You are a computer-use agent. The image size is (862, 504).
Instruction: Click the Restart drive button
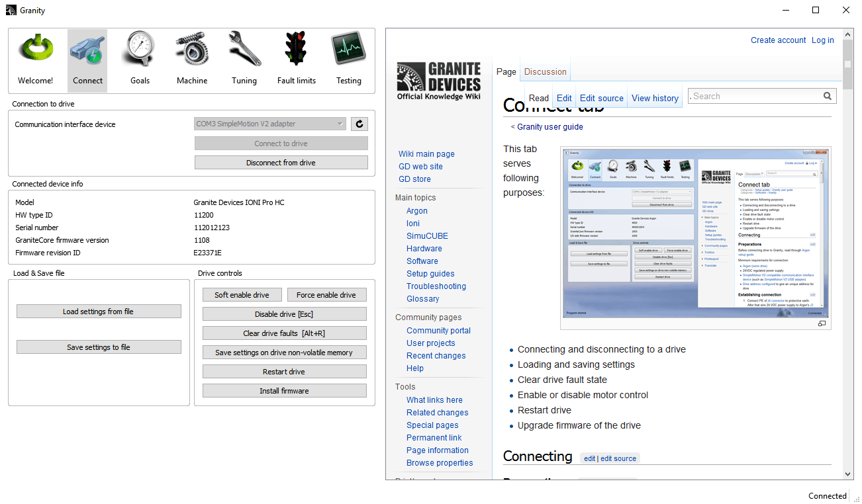click(x=284, y=372)
